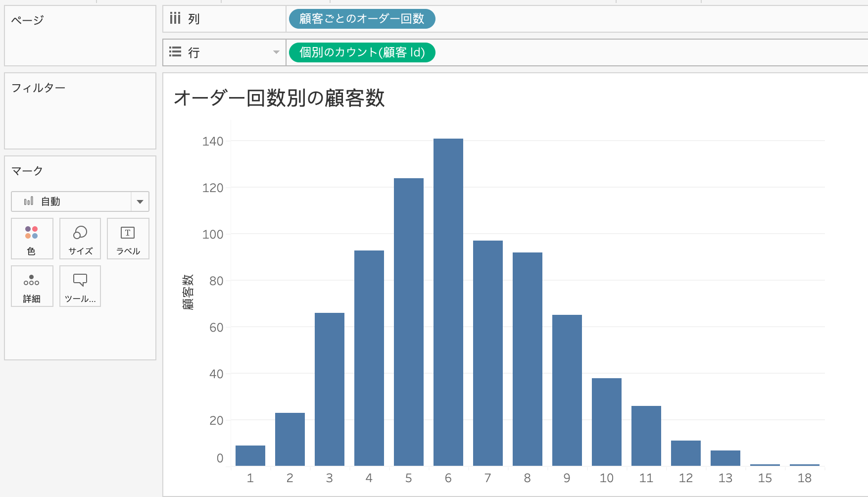Image resolution: width=868 pixels, height=497 pixels.
Task: Click inside the Pages card
Action: (79, 40)
